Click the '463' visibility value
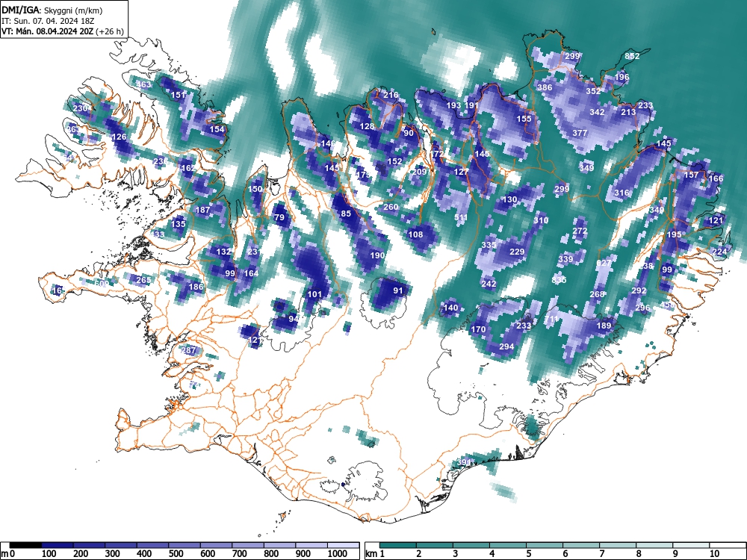The height and width of the screenshot is (560, 747). [x=143, y=85]
